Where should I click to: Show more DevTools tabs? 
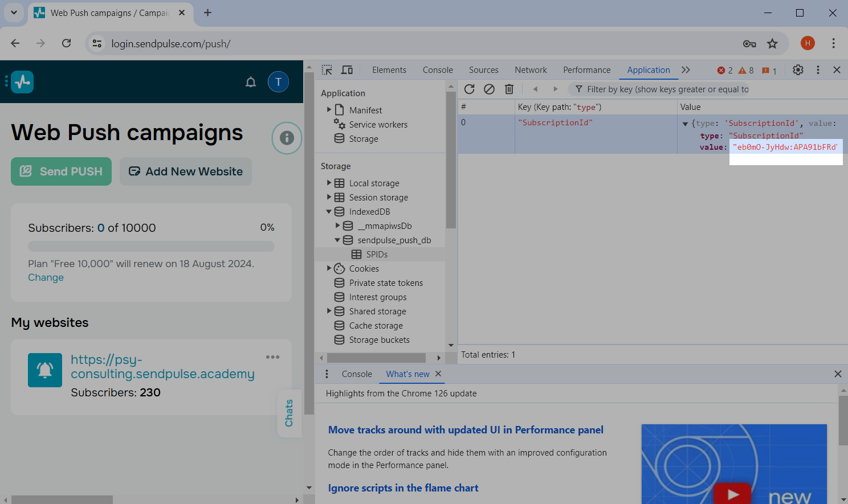pyautogui.click(x=686, y=70)
